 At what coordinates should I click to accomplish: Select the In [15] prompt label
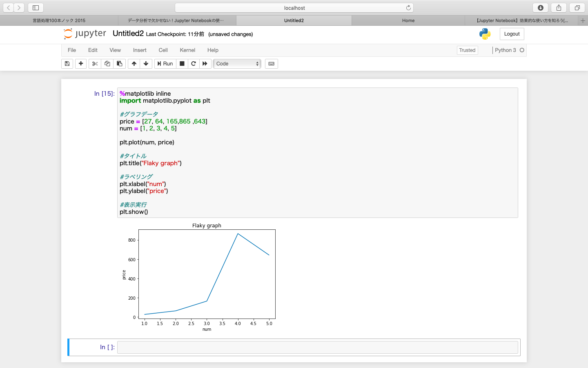tap(105, 94)
